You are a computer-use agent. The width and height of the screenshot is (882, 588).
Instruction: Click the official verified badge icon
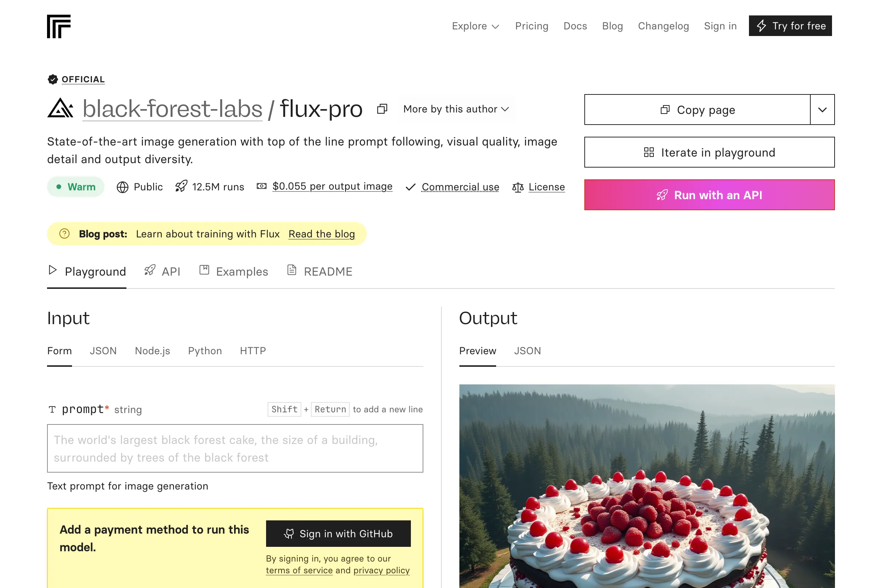click(53, 79)
